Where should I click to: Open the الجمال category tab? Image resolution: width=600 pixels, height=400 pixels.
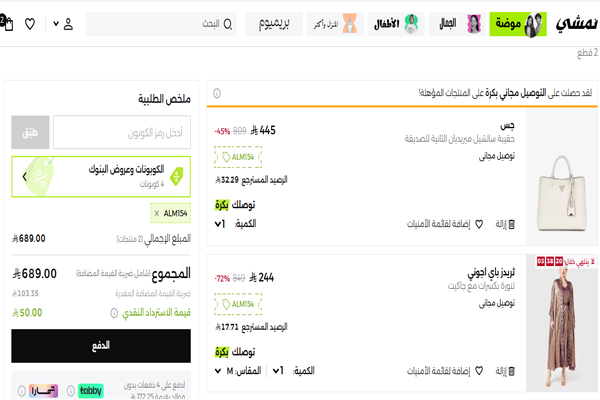coord(457,24)
